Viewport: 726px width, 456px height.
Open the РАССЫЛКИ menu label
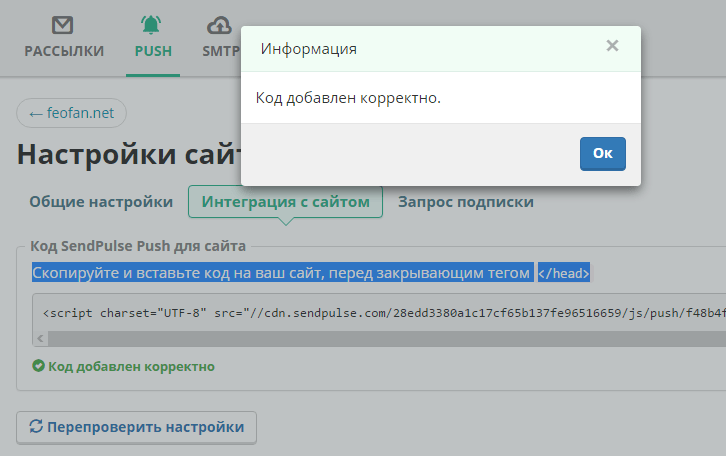click(x=64, y=51)
